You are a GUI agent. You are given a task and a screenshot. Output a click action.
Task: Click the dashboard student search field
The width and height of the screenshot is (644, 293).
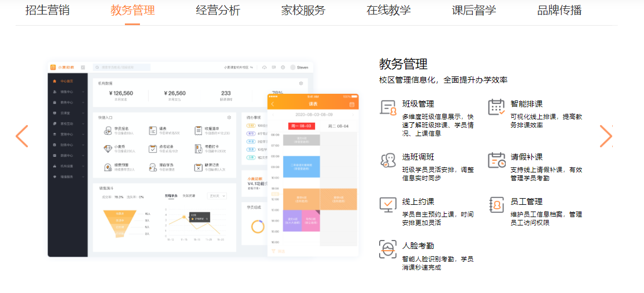(x=122, y=68)
